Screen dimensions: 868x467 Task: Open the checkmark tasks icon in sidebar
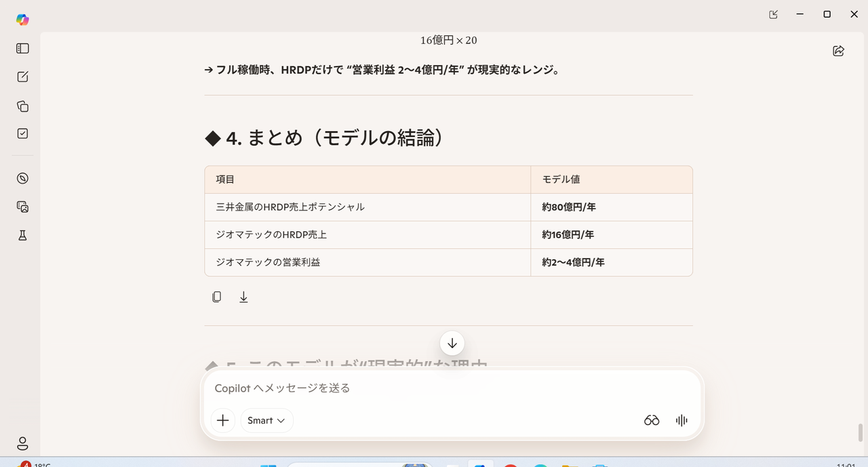pyautogui.click(x=22, y=134)
